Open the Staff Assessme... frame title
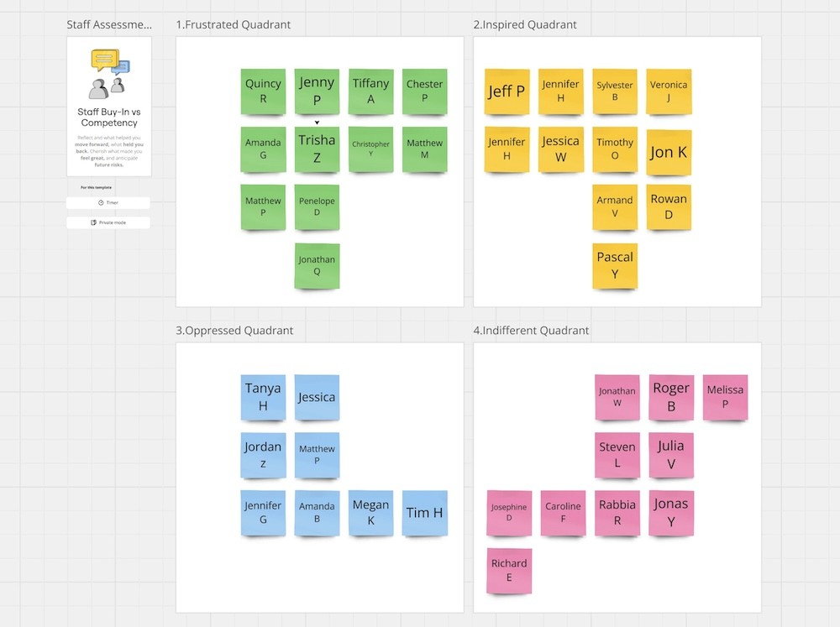Screen dimensions: 840x627 [x=109, y=24]
